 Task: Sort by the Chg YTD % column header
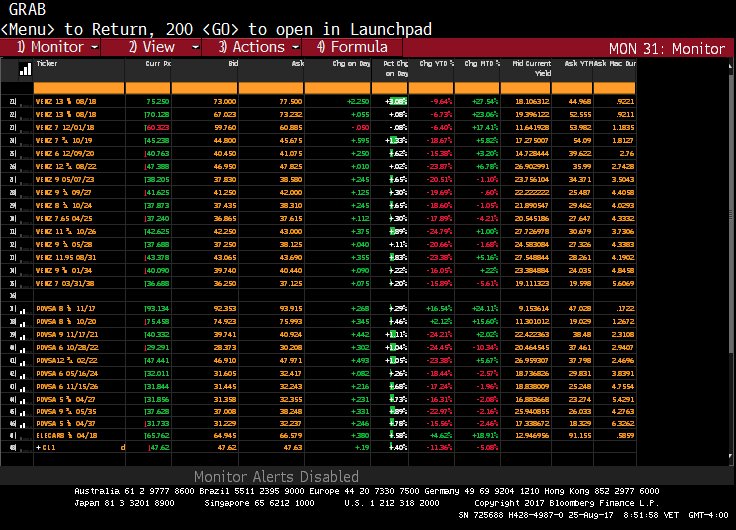click(437, 63)
